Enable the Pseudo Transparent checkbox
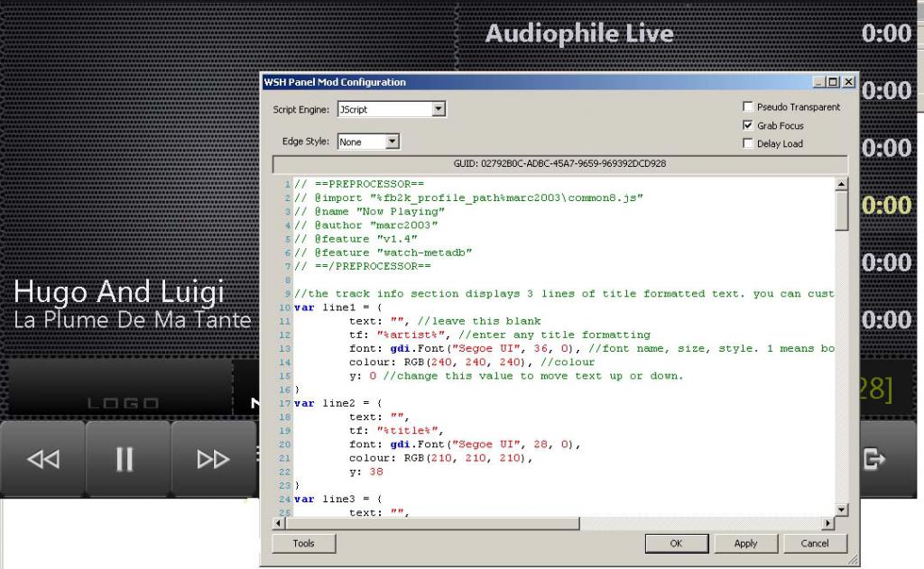The height and width of the screenshot is (569, 924). pos(747,107)
